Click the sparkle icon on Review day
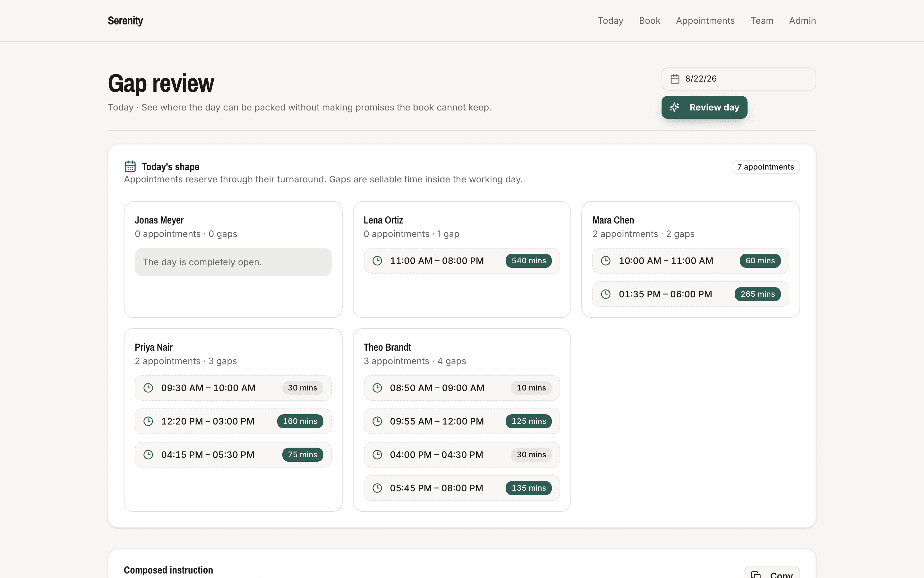Image resolution: width=924 pixels, height=578 pixels. [x=675, y=108]
